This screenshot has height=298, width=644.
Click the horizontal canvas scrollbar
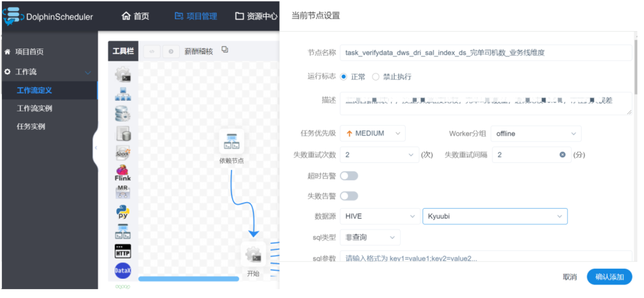tap(188, 279)
